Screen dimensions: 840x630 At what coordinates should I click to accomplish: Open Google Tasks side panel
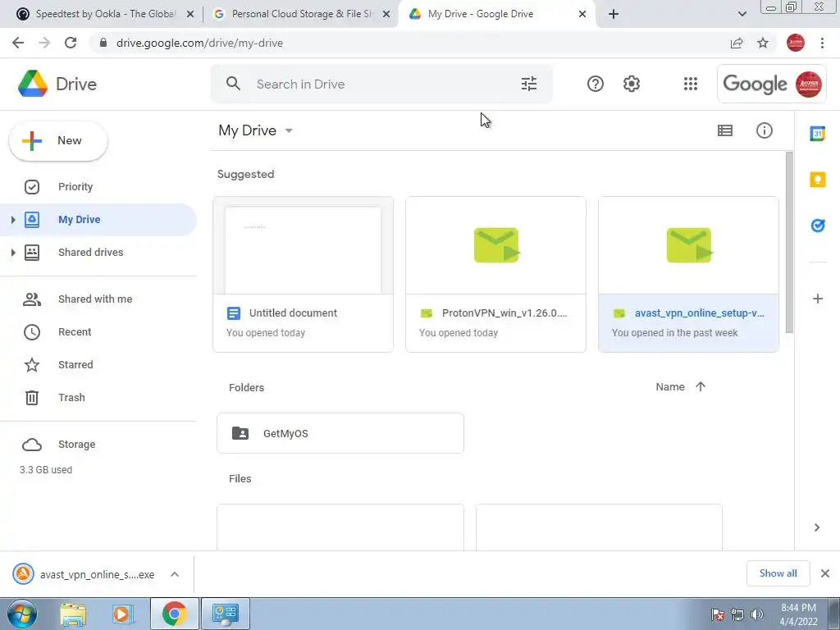[x=818, y=226]
